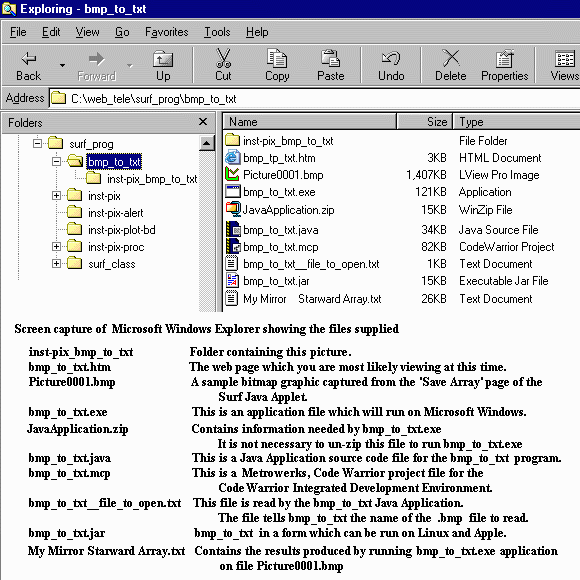The image size is (580, 580).
Task: Select the Picture0001.bmp LView icon
Action: pos(232,175)
